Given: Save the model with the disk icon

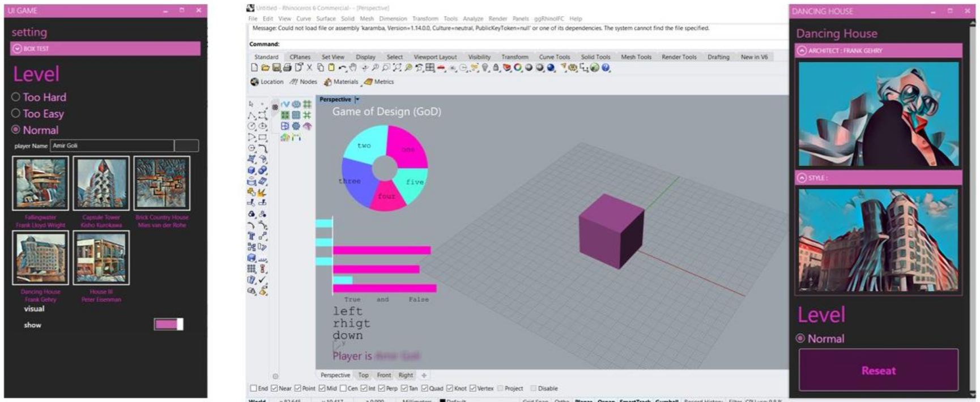Looking at the screenshot, I should (276, 67).
